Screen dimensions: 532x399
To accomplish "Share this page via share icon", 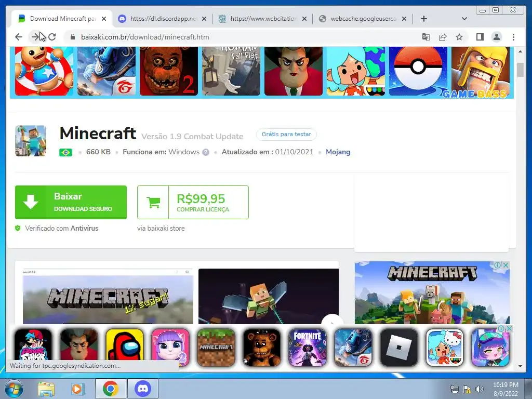I will click(x=443, y=37).
